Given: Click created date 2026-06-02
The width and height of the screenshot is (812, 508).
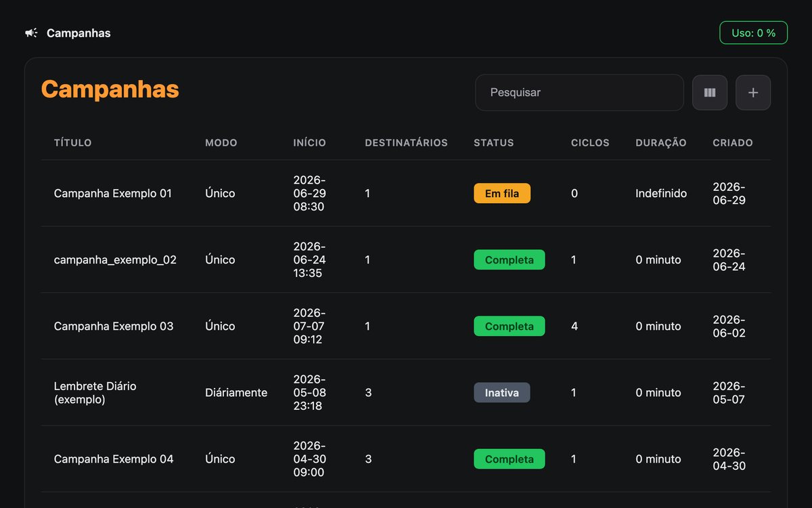Looking at the screenshot, I should pos(729,326).
